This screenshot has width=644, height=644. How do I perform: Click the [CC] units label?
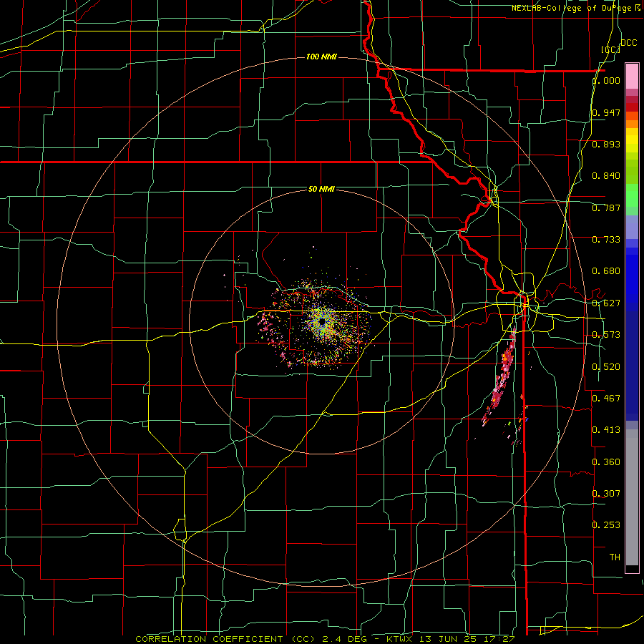610,50
